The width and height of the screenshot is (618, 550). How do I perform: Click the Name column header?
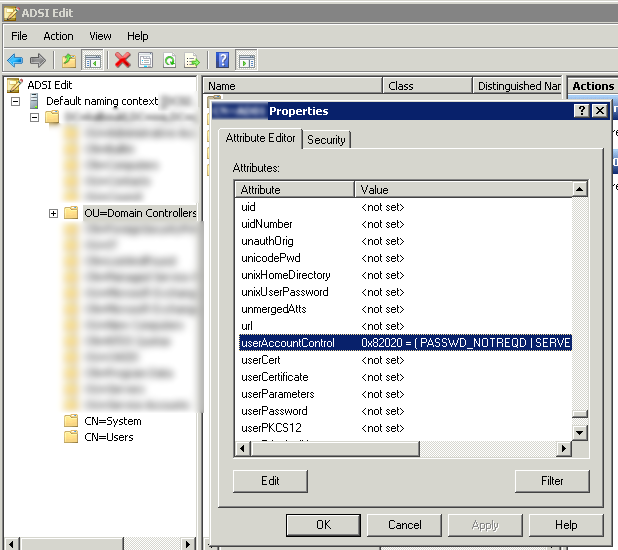tap(292, 86)
